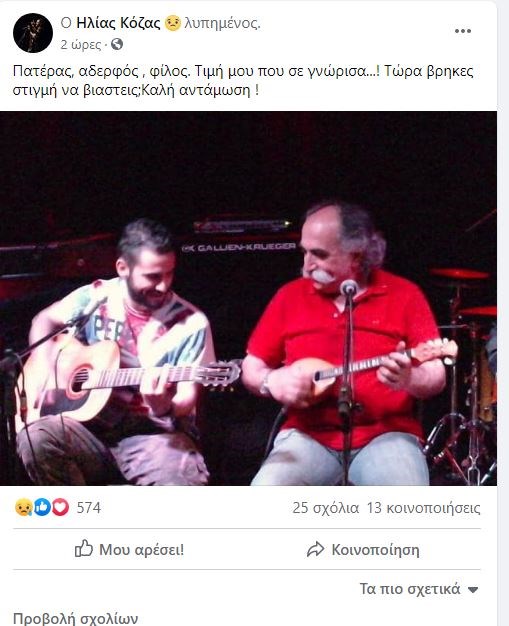Image resolution: width=509 pixels, height=626 pixels.
Task: Click the sad face feeling emoji
Action: point(172,23)
